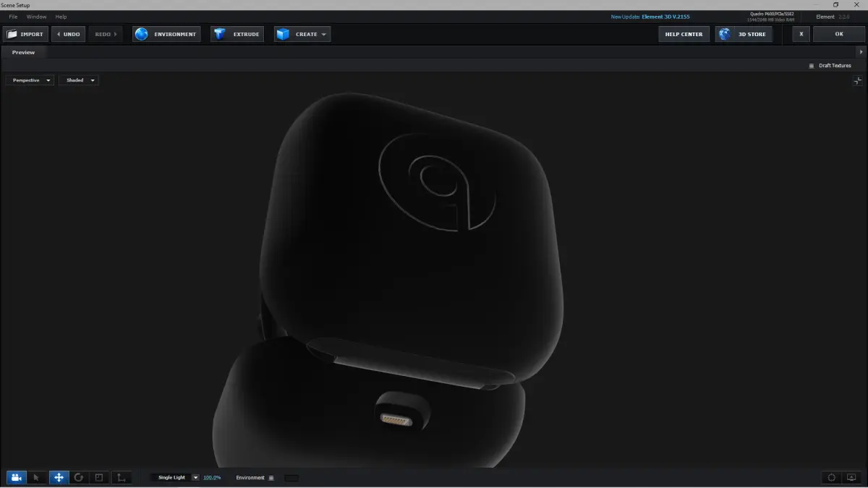Viewport: 868px width, 488px height.
Task: Click the Element 3D V.2155 update link
Action: pyautogui.click(x=665, y=17)
